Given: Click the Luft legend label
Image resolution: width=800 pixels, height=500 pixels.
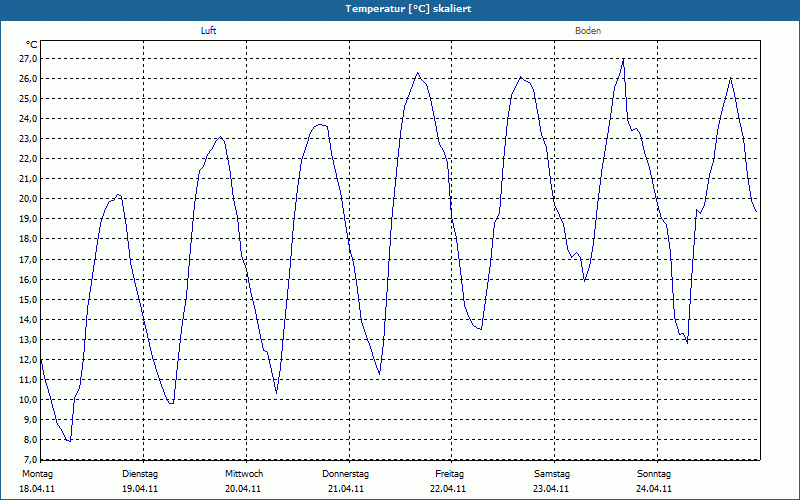Looking at the screenshot, I should (208, 31).
